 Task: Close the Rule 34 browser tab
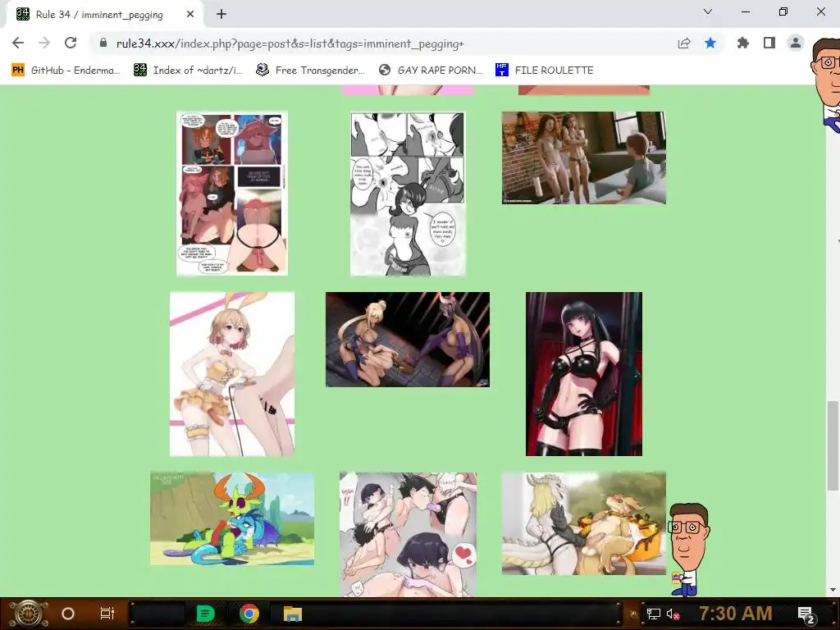[190, 15]
